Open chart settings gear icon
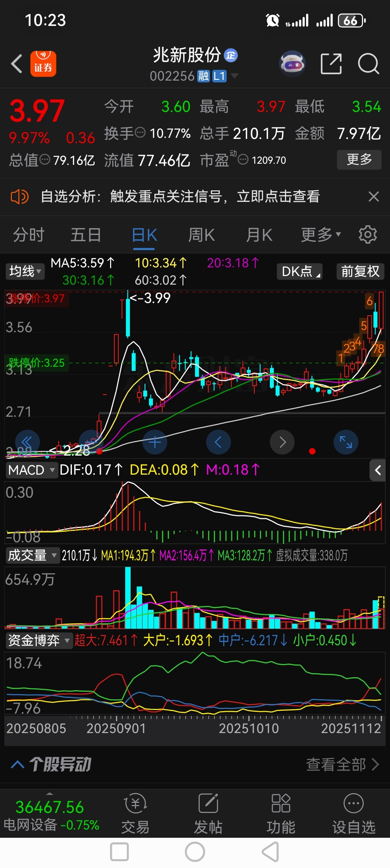Screen dimensions: 390x868 pos(368,235)
